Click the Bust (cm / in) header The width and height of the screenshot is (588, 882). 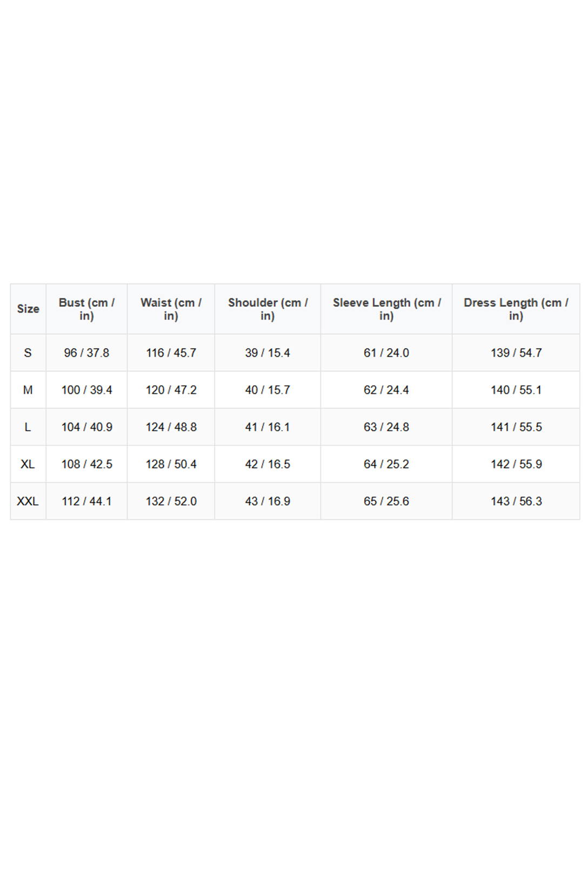point(86,309)
